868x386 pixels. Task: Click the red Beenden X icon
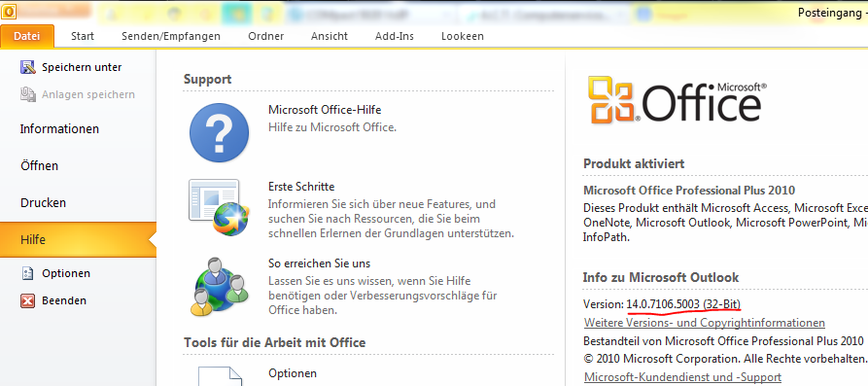(27, 300)
